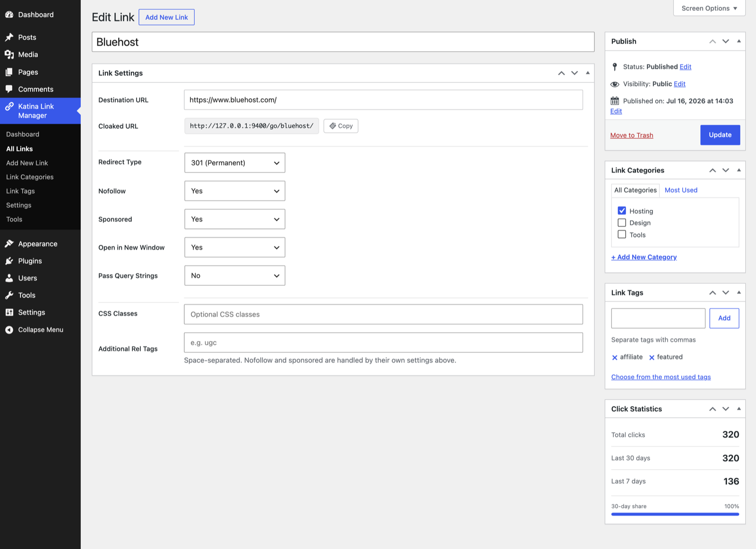756x549 pixels.
Task: Click Move to Trash link
Action: click(632, 136)
